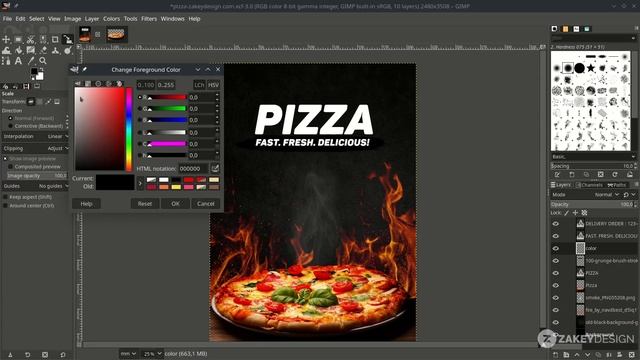
Task: Open the mm unit dropdown in status bar
Action: pyautogui.click(x=128, y=353)
